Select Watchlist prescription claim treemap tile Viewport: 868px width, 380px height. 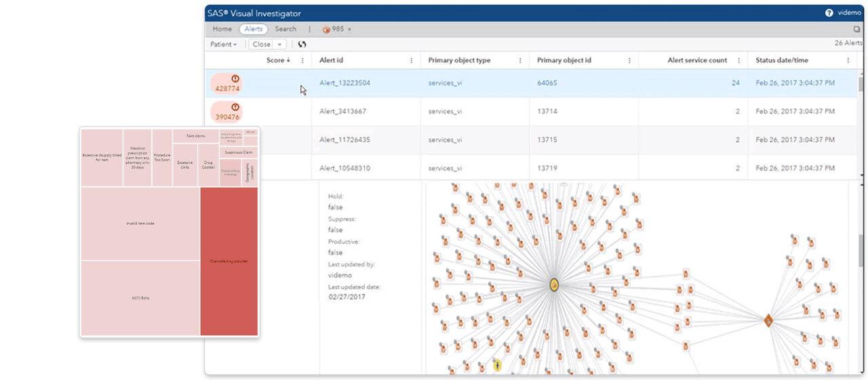pos(138,158)
